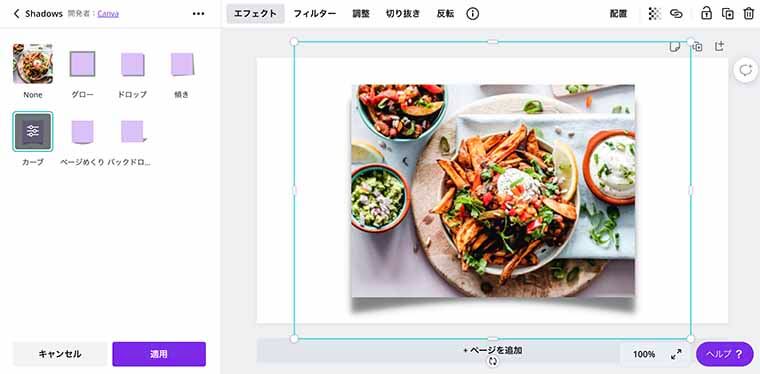
Task: Open the three-dot more options menu
Action: (x=198, y=14)
